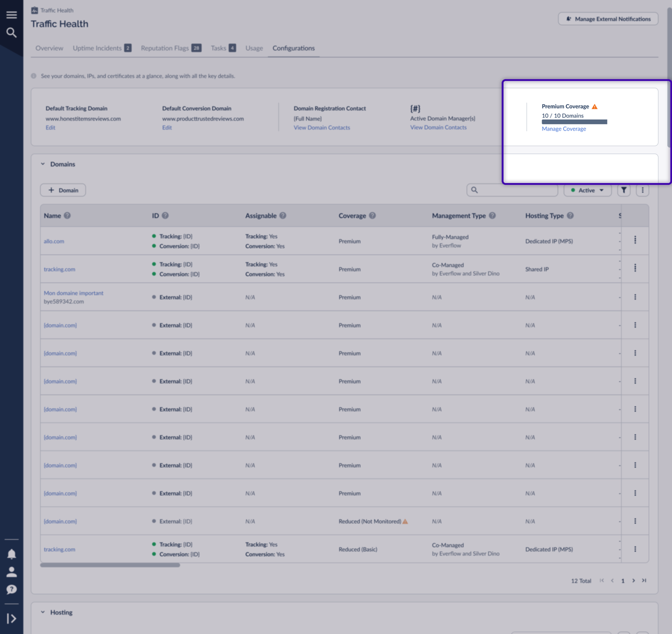Viewport: 672px width, 634px height.
Task: Open row actions for Reduced (Basic) row
Action: pyautogui.click(x=635, y=549)
